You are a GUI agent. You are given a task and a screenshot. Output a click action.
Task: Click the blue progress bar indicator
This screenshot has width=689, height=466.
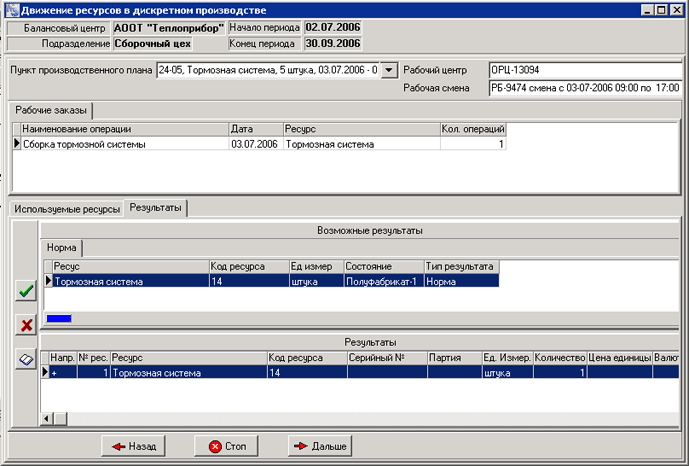tap(59, 318)
